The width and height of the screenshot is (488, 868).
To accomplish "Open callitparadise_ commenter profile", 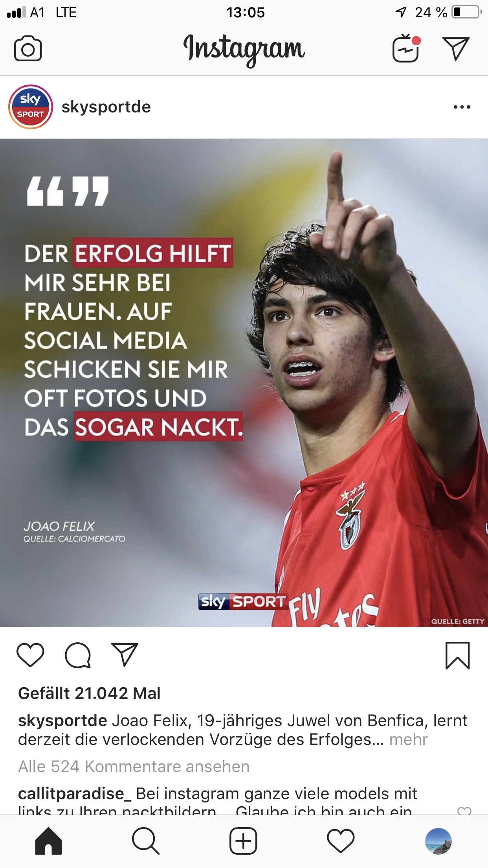I will pos(75,794).
